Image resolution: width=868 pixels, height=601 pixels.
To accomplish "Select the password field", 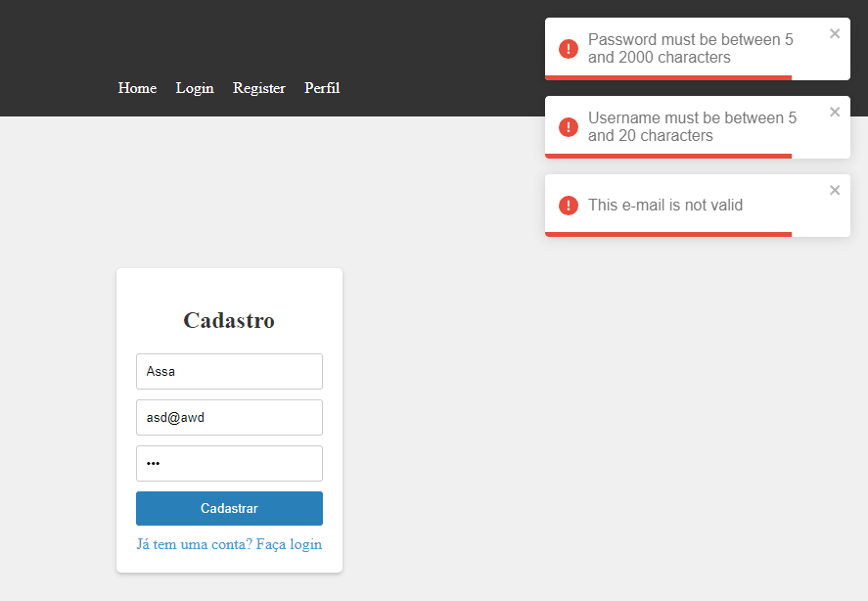I will [229, 463].
